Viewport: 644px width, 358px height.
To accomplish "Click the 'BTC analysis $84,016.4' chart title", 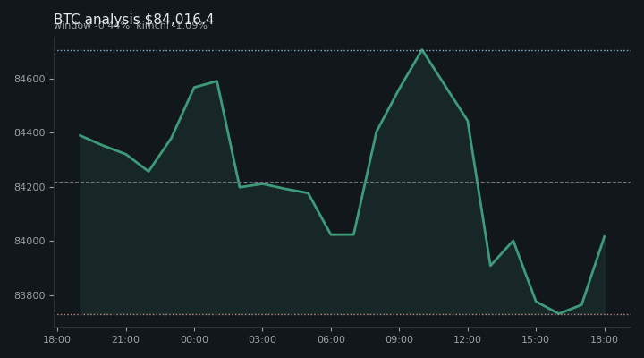I will tap(133, 20).
